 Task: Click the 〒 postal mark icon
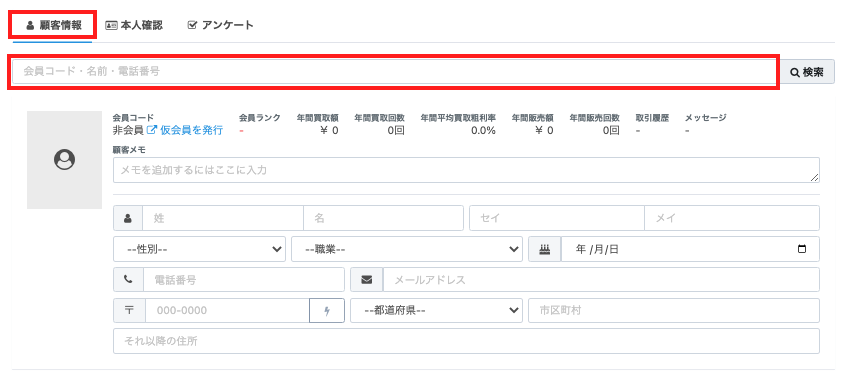pos(129,311)
